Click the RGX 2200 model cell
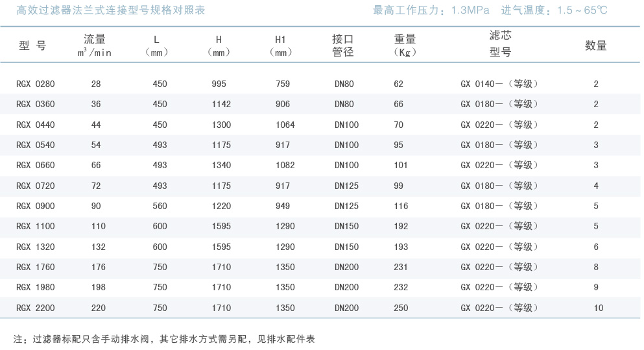644x350 pixels. [36, 308]
